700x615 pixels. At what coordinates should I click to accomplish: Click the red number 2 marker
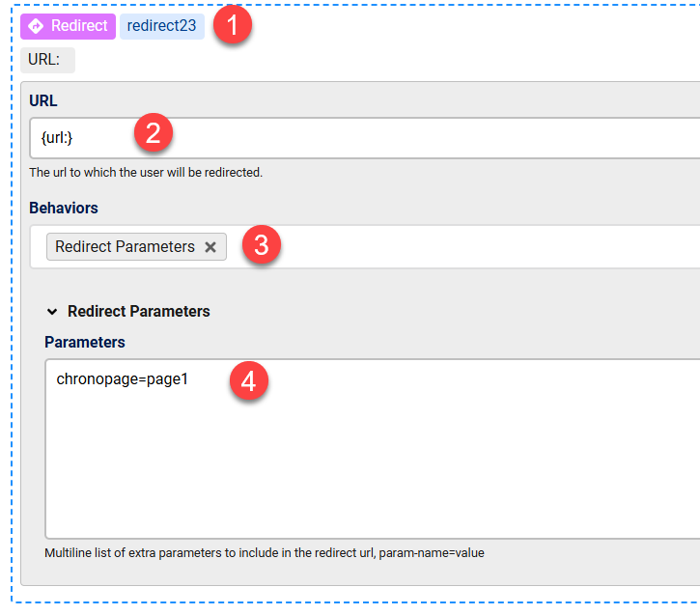tap(153, 133)
